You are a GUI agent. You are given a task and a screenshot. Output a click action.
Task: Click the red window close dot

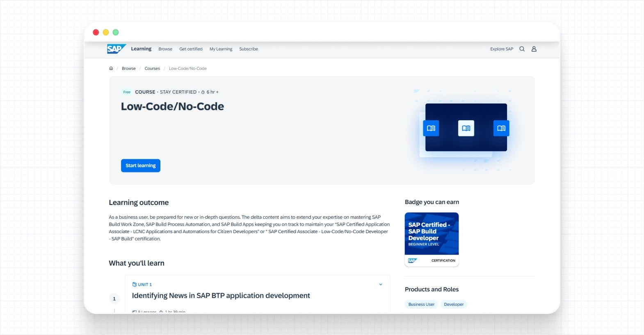[x=96, y=32]
